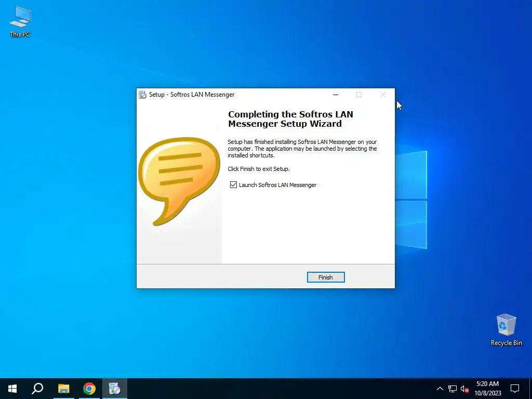Launch File Explorer from taskbar

[63, 389]
